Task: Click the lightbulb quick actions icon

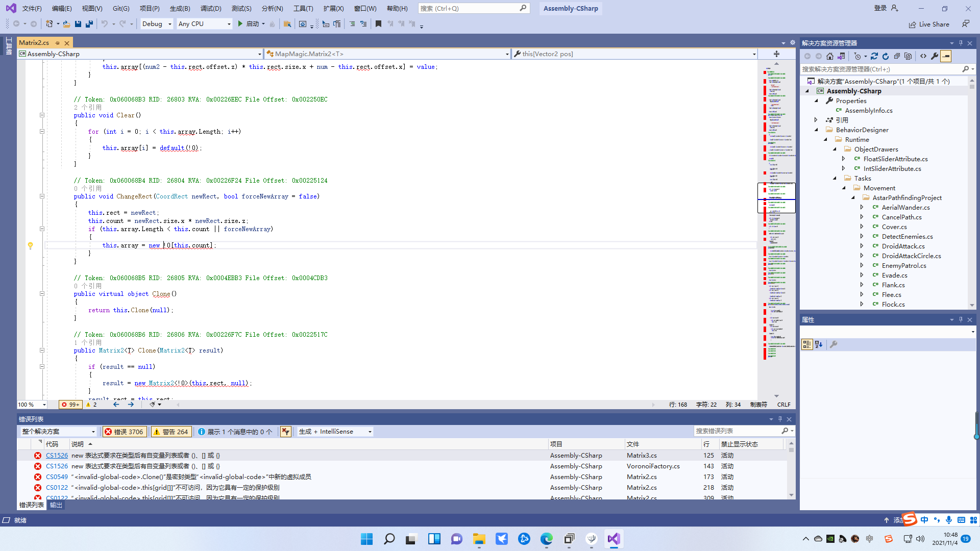Action: [30, 246]
